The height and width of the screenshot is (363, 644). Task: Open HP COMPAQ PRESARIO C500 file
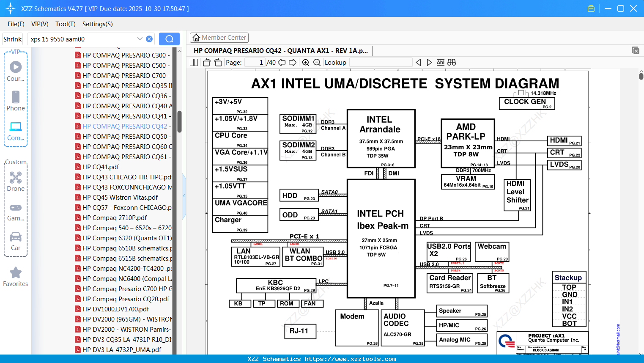[123, 65]
